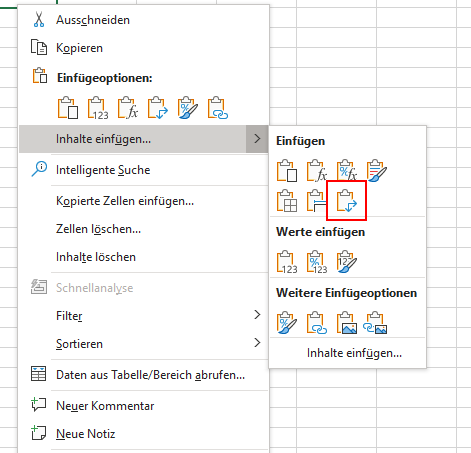Click the formulas and number formatting paste icon

[x=347, y=171]
